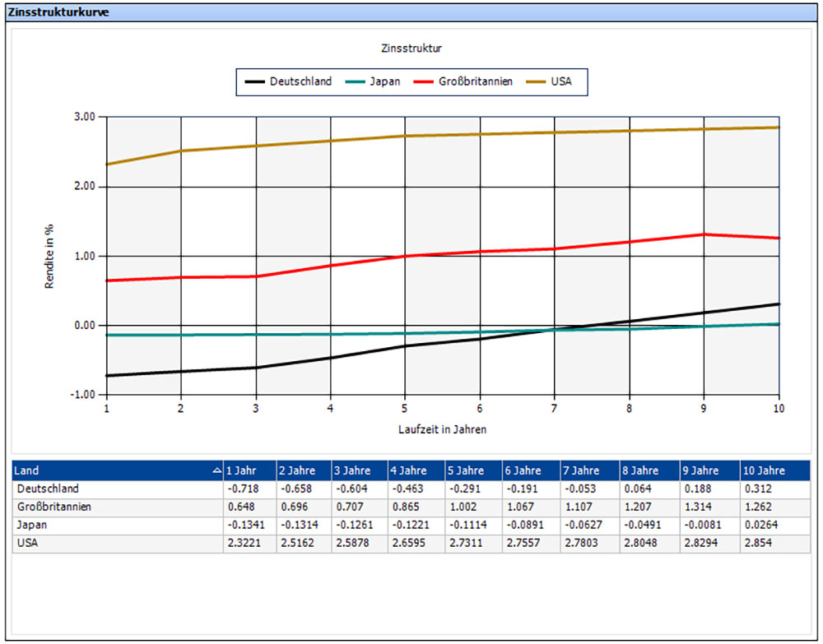Click the Land column header text

pyautogui.click(x=27, y=471)
